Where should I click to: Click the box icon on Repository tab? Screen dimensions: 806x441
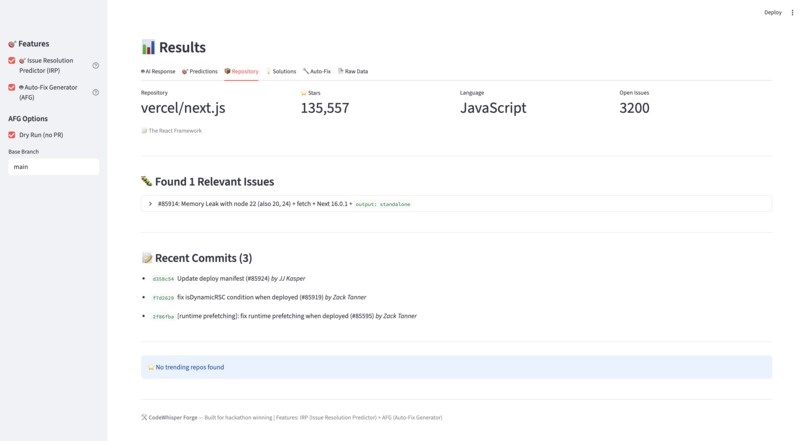point(227,71)
